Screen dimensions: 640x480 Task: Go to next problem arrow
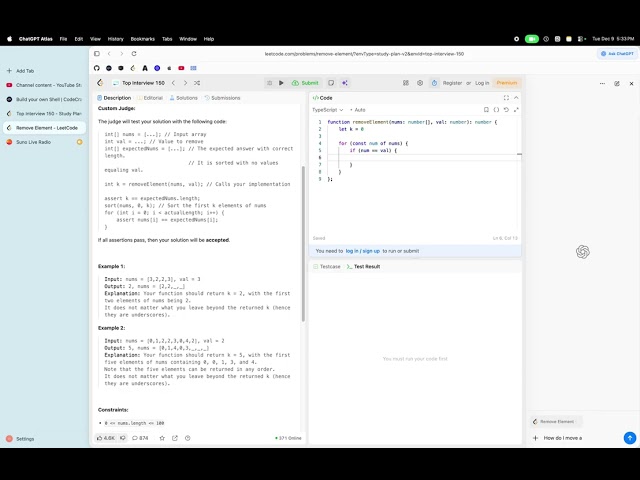pyautogui.click(x=185, y=83)
